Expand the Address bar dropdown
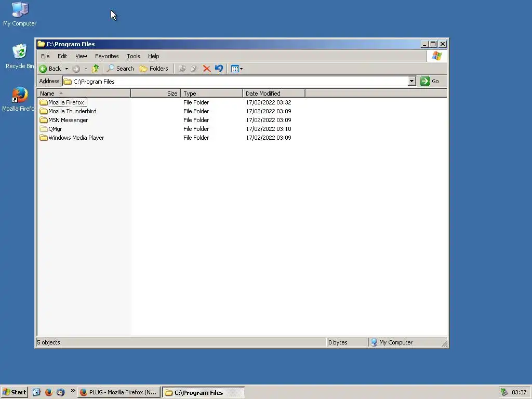The image size is (532, 399). coord(411,81)
